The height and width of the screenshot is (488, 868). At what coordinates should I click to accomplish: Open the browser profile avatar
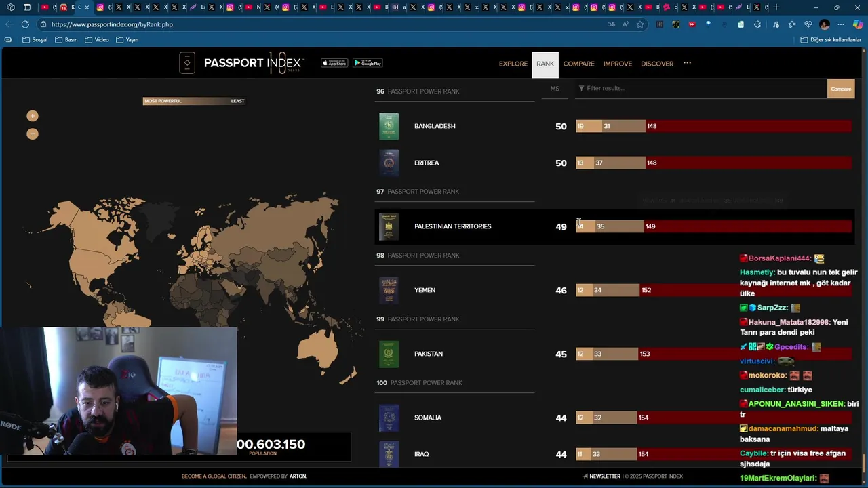click(825, 24)
